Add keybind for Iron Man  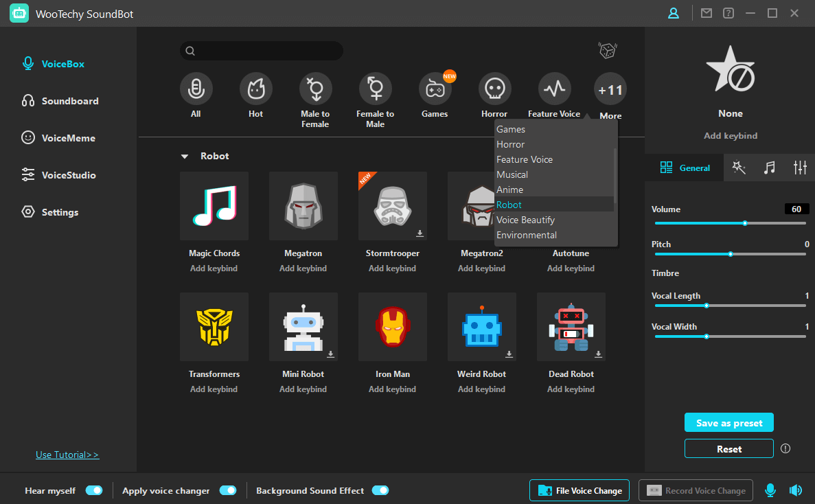[393, 389]
